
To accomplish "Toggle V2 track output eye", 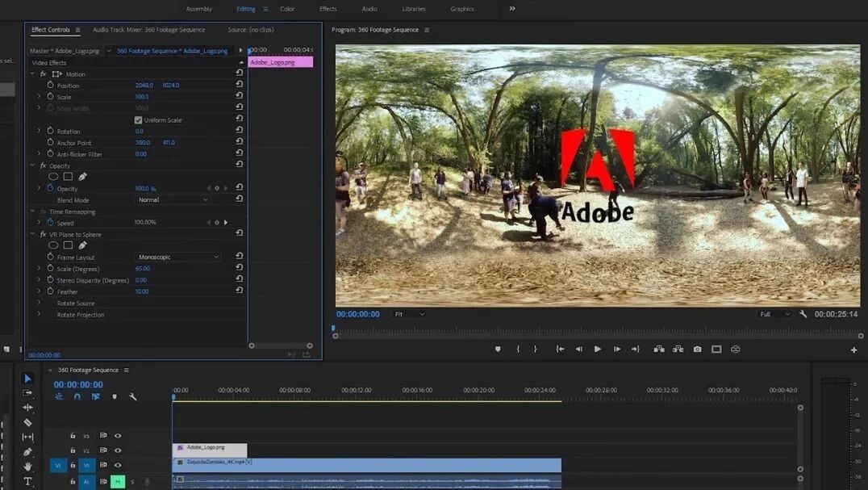I will [118, 450].
